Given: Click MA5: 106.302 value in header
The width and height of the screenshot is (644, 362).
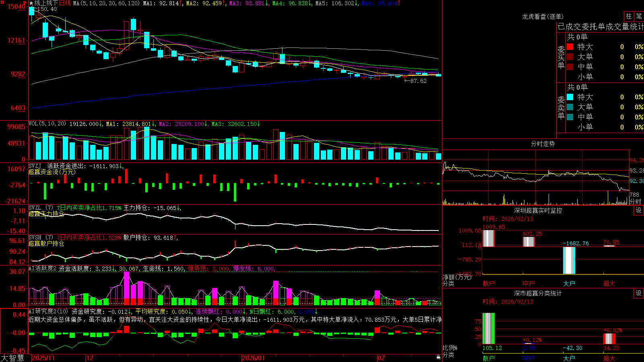Looking at the screenshot, I should tap(336, 3).
